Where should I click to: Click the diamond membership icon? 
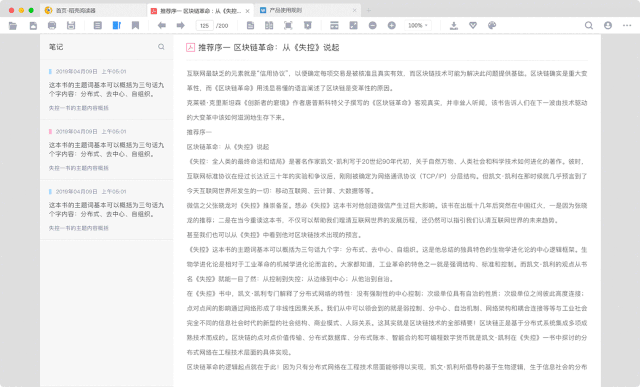point(473,25)
